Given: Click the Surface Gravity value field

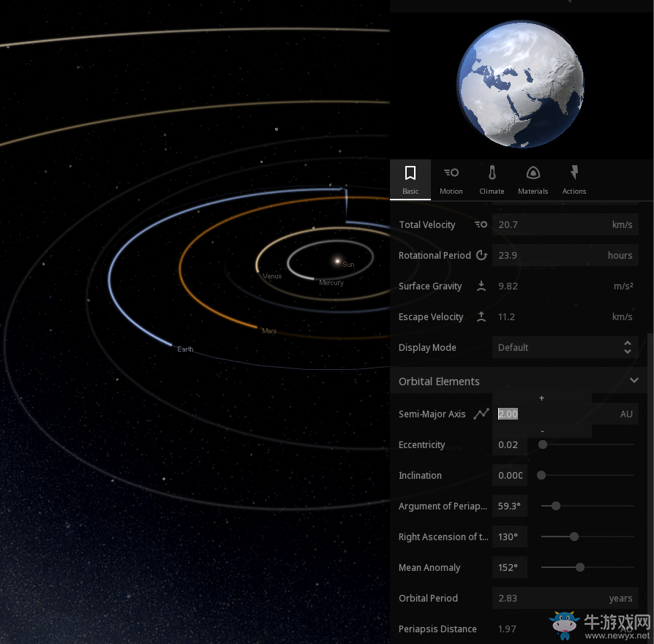Looking at the screenshot, I should click(x=565, y=286).
